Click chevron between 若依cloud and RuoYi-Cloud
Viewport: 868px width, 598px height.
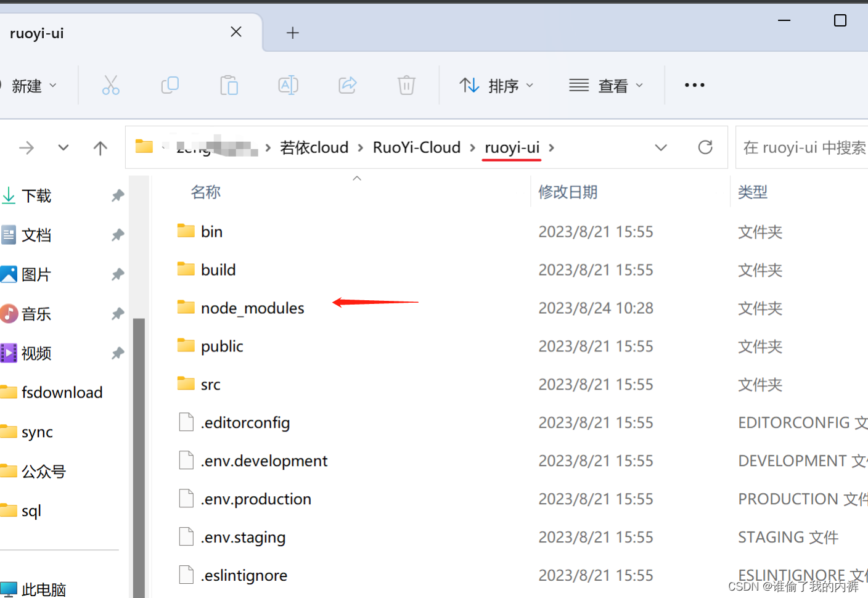tap(360, 148)
